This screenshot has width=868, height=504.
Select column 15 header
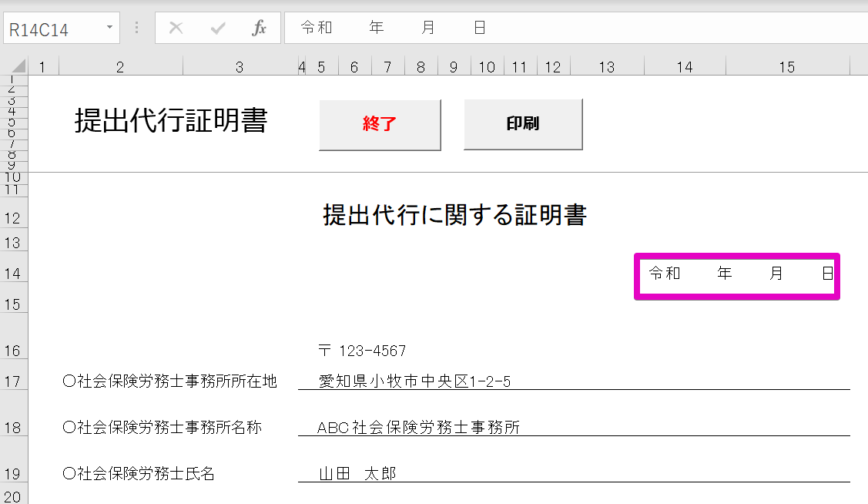pos(786,67)
